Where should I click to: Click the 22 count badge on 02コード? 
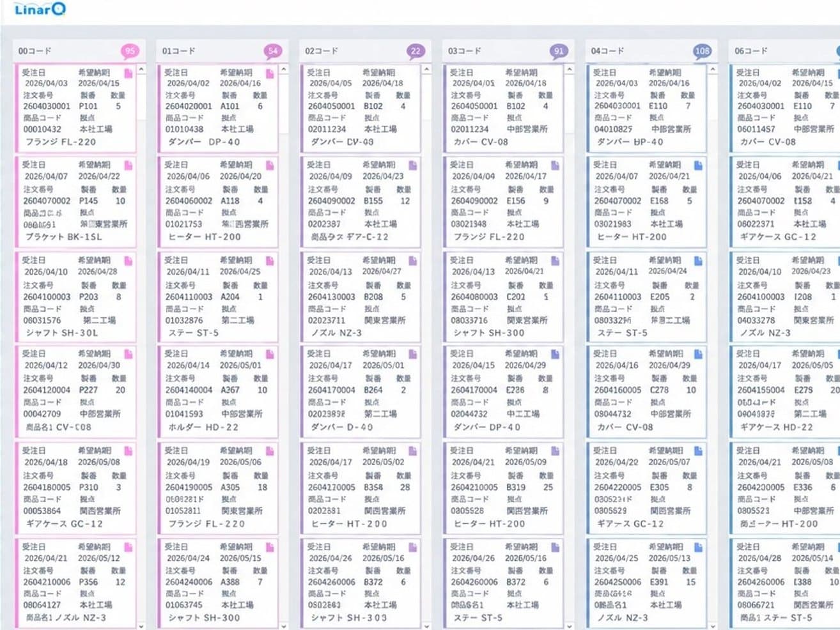[x=416, y=51]
